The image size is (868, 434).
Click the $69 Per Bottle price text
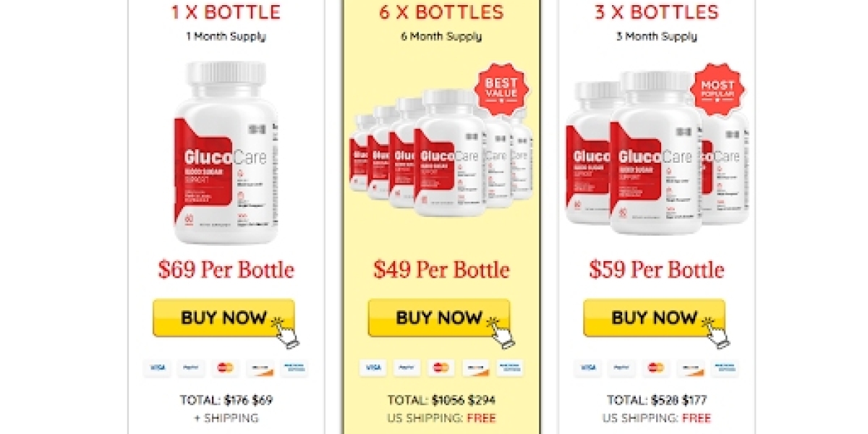(226, 270)
